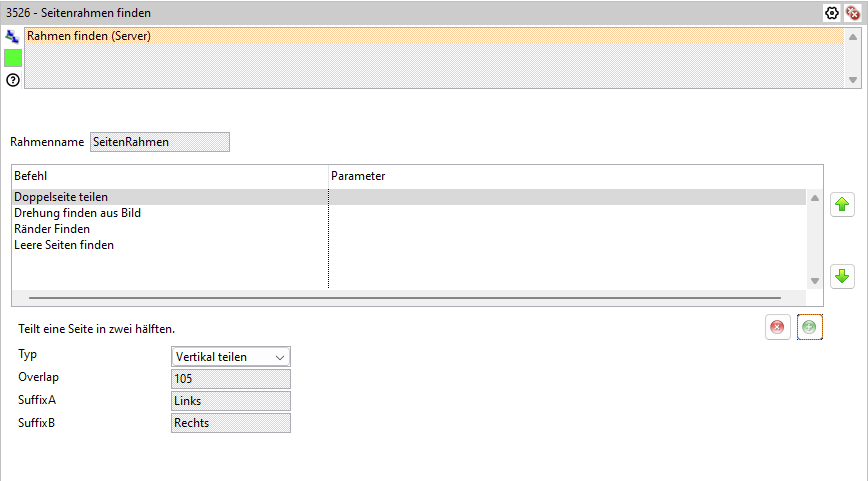868x481 pixels.
Task: Select 'Leere Seiten finden' command
Action: (64, 245)
